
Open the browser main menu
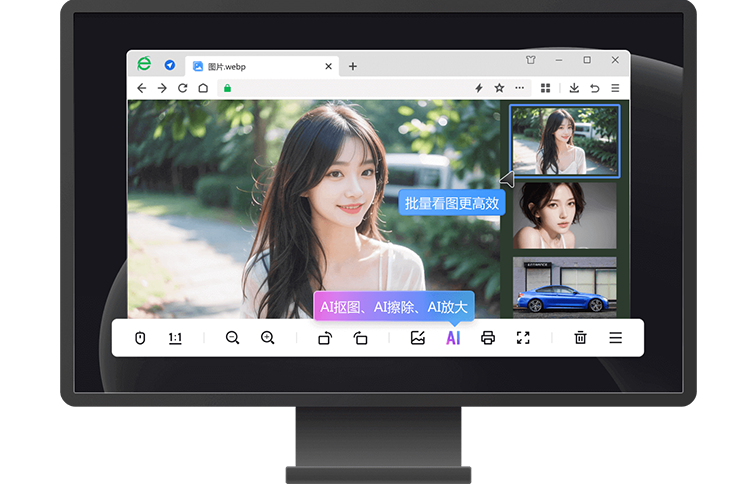[x=615, y=88]
